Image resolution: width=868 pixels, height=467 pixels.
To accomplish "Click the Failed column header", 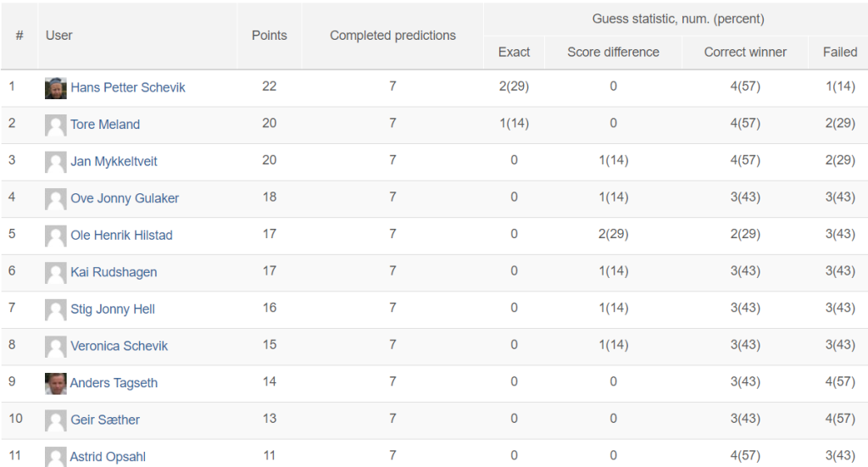I will pos(840,52).
